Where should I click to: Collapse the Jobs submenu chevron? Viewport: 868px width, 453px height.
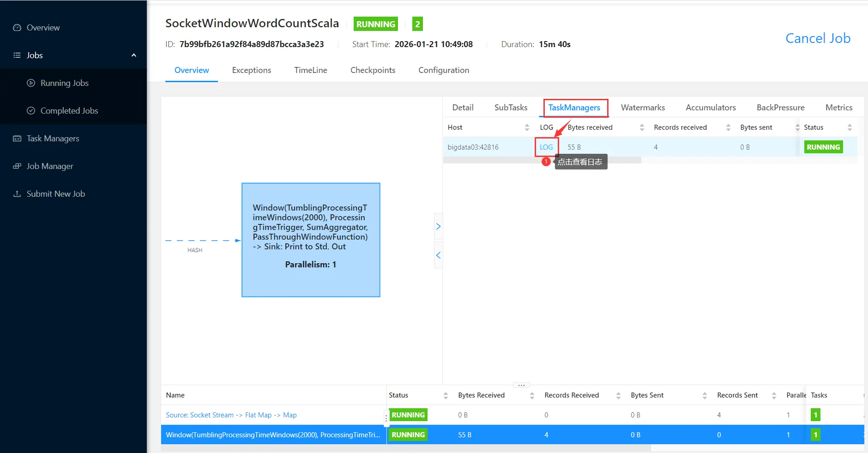(134, 55)
